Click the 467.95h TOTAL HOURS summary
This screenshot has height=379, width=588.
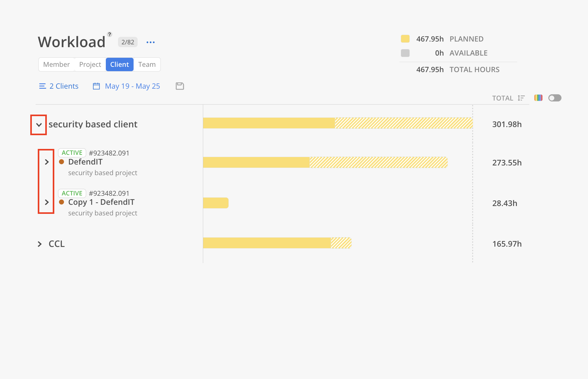[x=458, y=70]
